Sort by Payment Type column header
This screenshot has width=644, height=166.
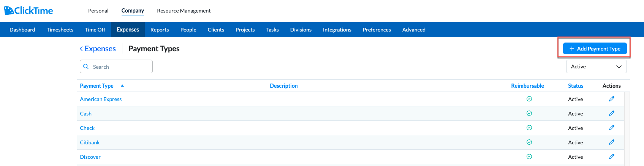[x=97, y=86]
